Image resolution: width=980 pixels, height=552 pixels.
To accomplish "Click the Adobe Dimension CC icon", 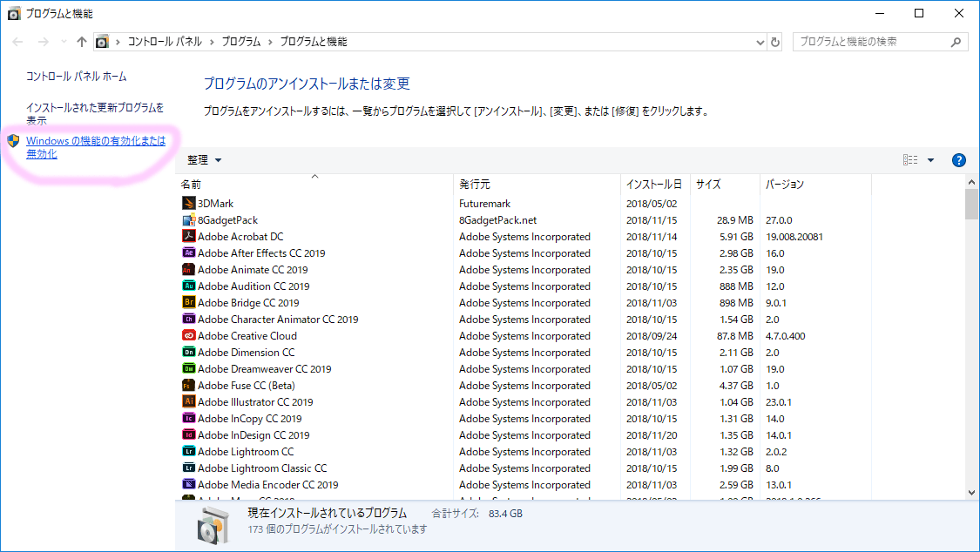I will point(188,352).
